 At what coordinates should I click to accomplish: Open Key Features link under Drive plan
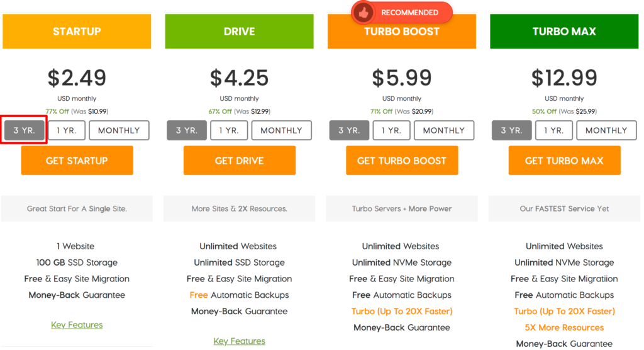(x=240, y=341)
